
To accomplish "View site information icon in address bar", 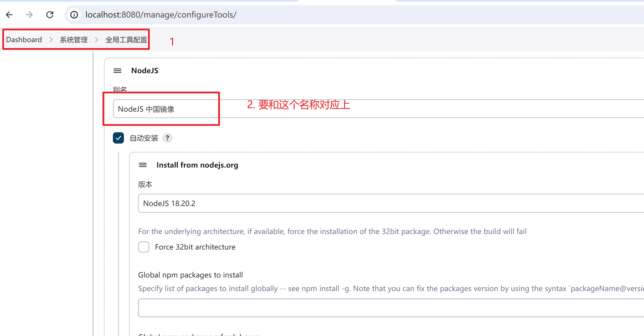I will click(74, 15).
